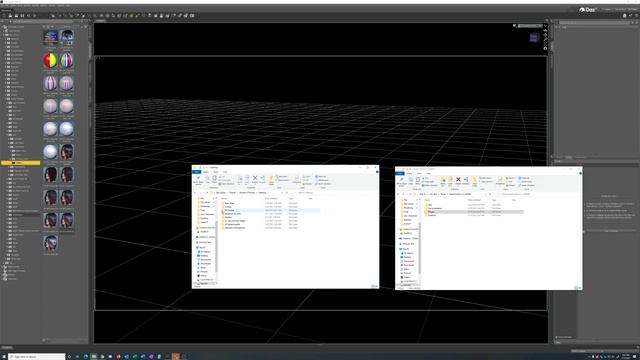Screen dimensions: 640x360
Task: Click search box in four-folder explorer window
Action: tap(538, 194)
